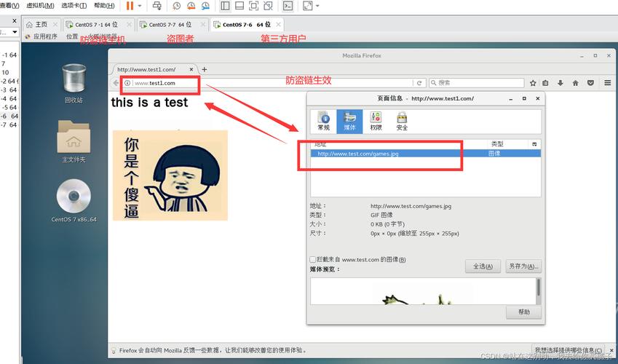The width and height of the screenshot is (618, 364).
Task: Open the downloads arrow icon in Firefox
Action: pos(560,83)
